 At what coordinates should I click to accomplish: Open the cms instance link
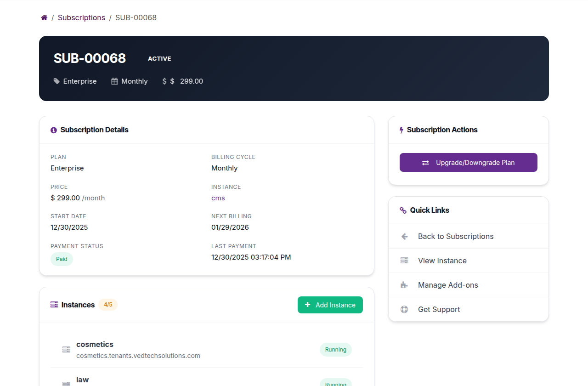coord(218,198)
